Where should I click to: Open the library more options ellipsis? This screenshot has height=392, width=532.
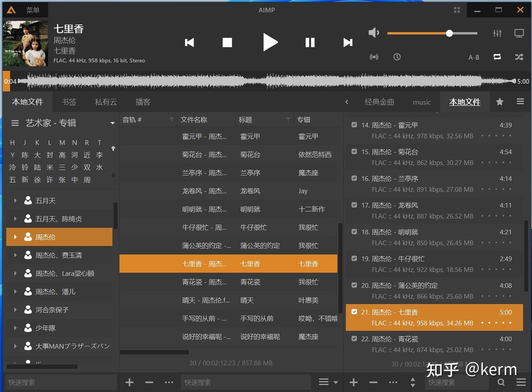click(x=169, y=382)
